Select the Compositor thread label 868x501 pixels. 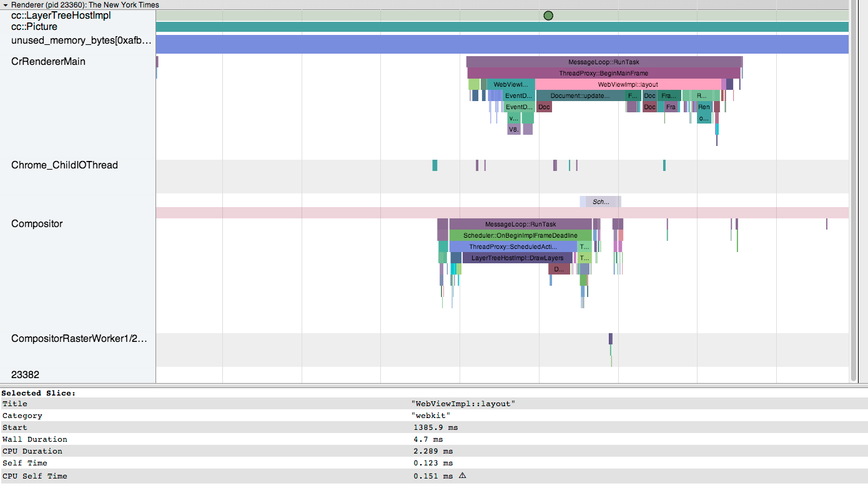(37, 224)
